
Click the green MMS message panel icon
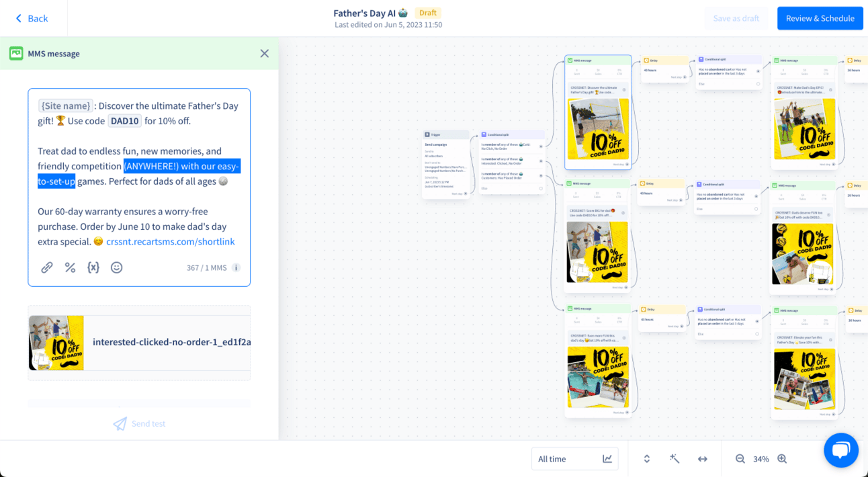pyautogui.click(x=16, y=54)
